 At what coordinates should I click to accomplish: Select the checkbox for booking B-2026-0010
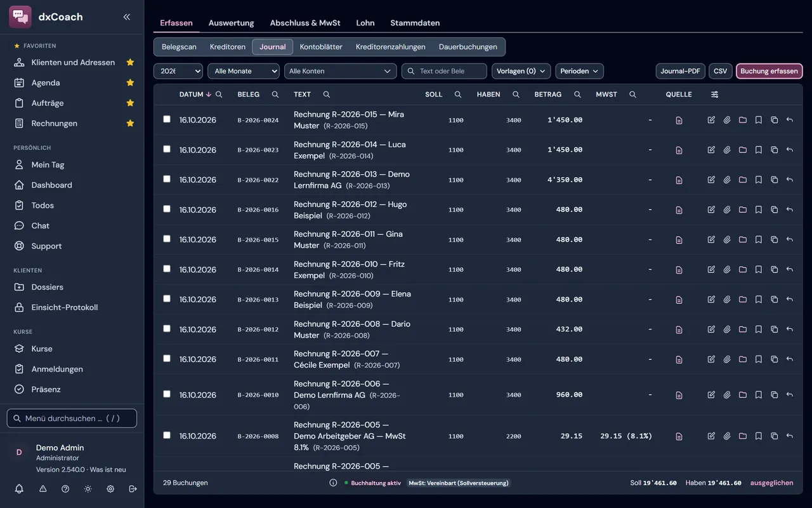[x=167, y=394]
